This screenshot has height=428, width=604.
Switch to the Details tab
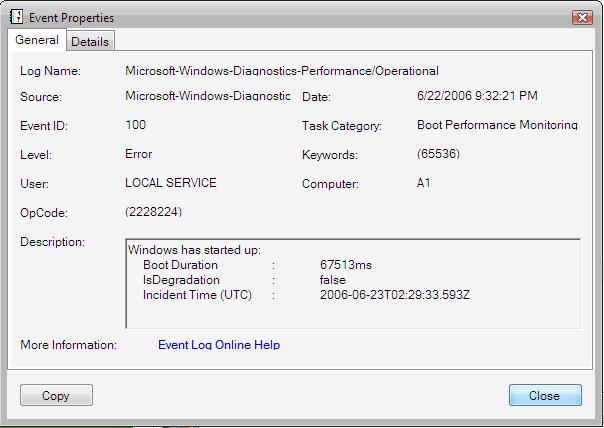coord(90,41)
